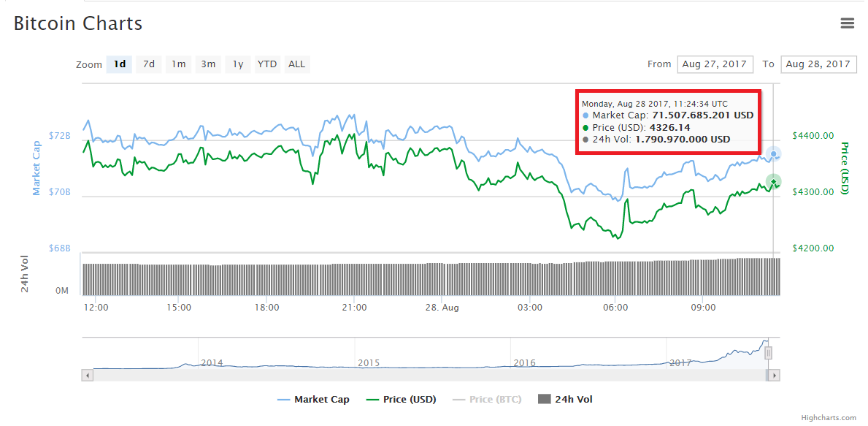Screen dimensions: 868x426
Task: Click the navigator range handle
Action: 768,354
